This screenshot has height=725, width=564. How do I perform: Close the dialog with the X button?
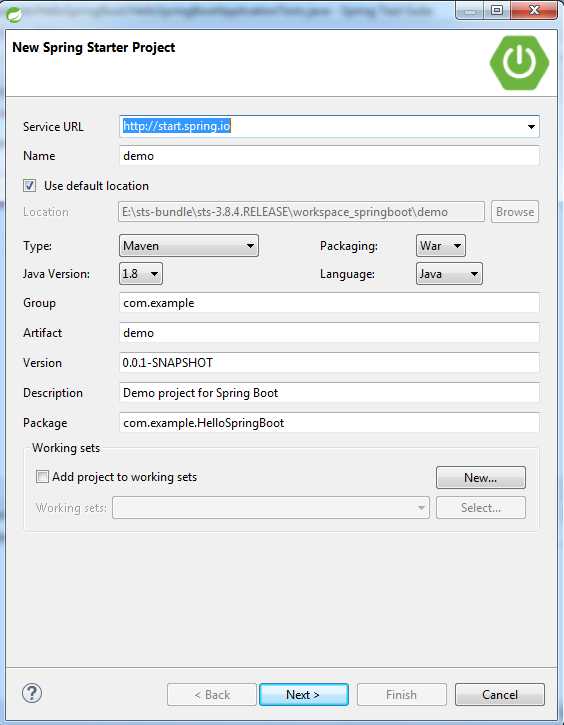click(534, 10)
